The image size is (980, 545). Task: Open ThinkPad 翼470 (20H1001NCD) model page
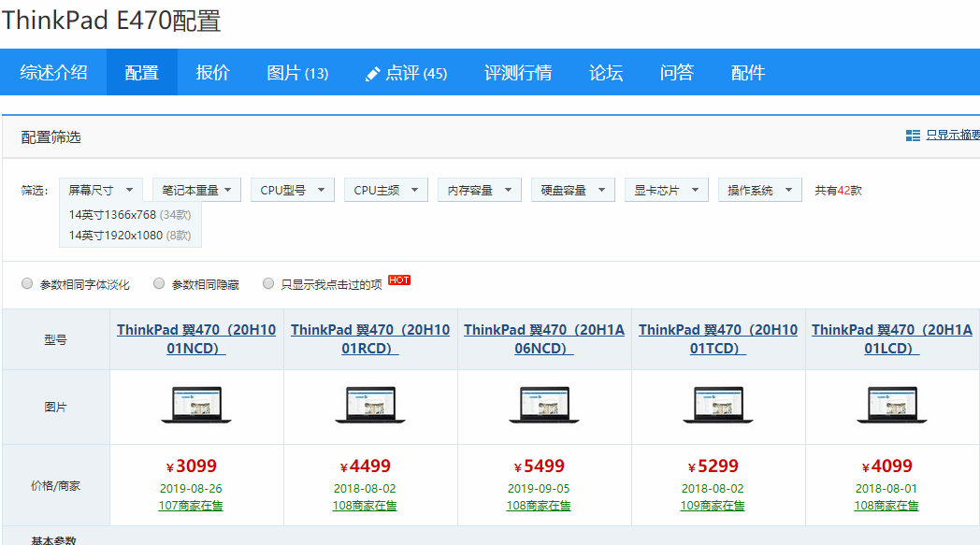pyautogui.click(x=195, y=339)
